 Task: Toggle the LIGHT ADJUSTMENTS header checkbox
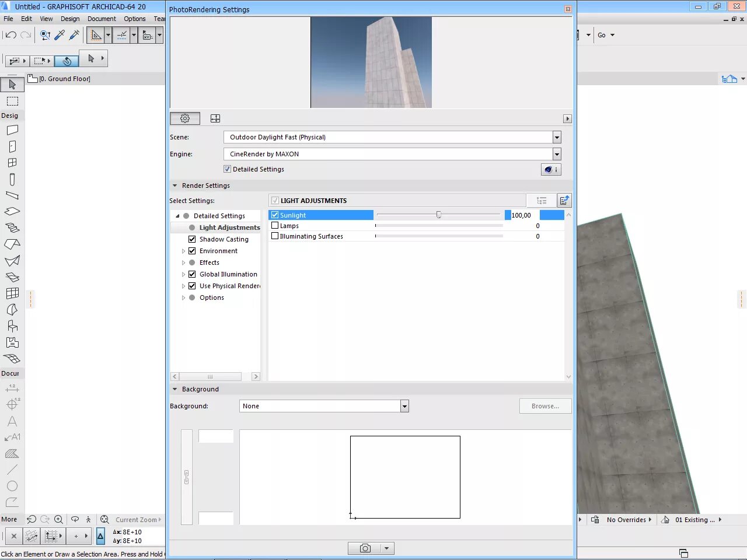tap(275, 201)
